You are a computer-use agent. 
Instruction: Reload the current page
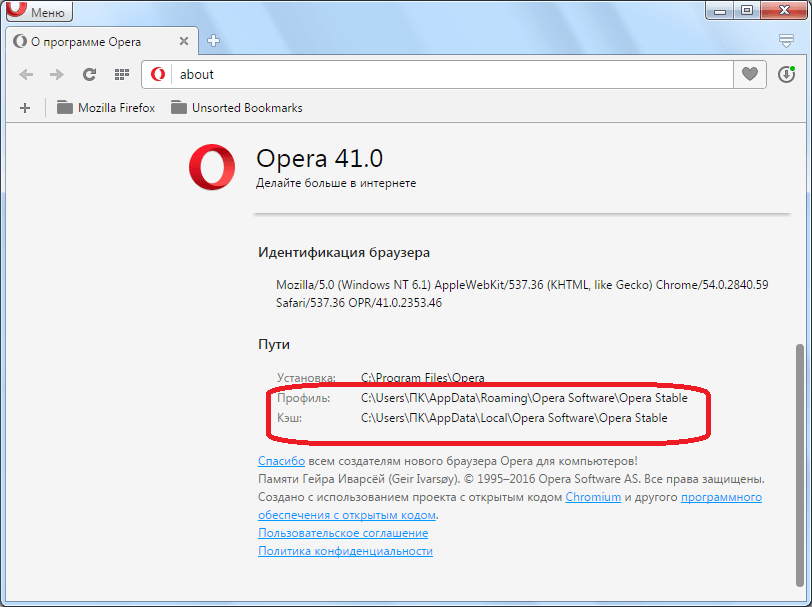(89, 74)
